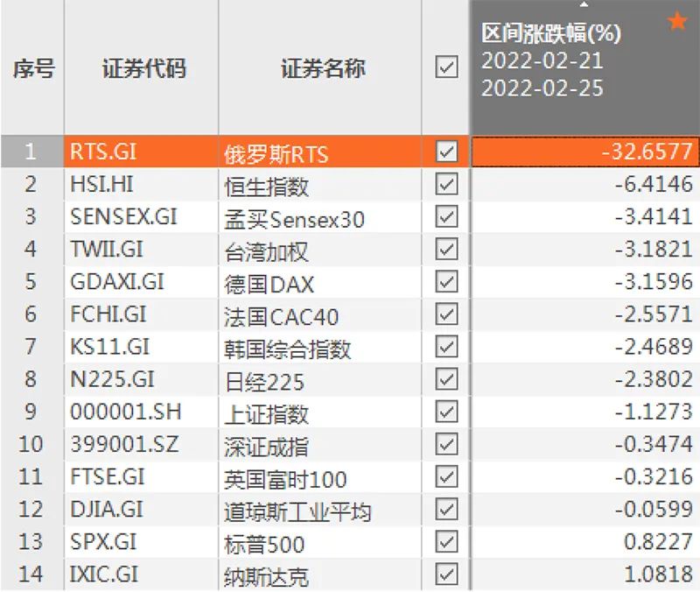The image size is (700, 592).
Task: Toggle checkbox for 纳斯达克 row
Action: [x=446, y=574]
